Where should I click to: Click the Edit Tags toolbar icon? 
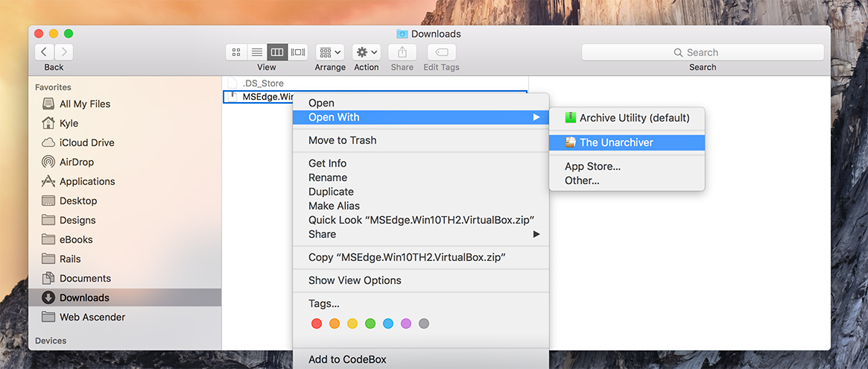point(442,52)
